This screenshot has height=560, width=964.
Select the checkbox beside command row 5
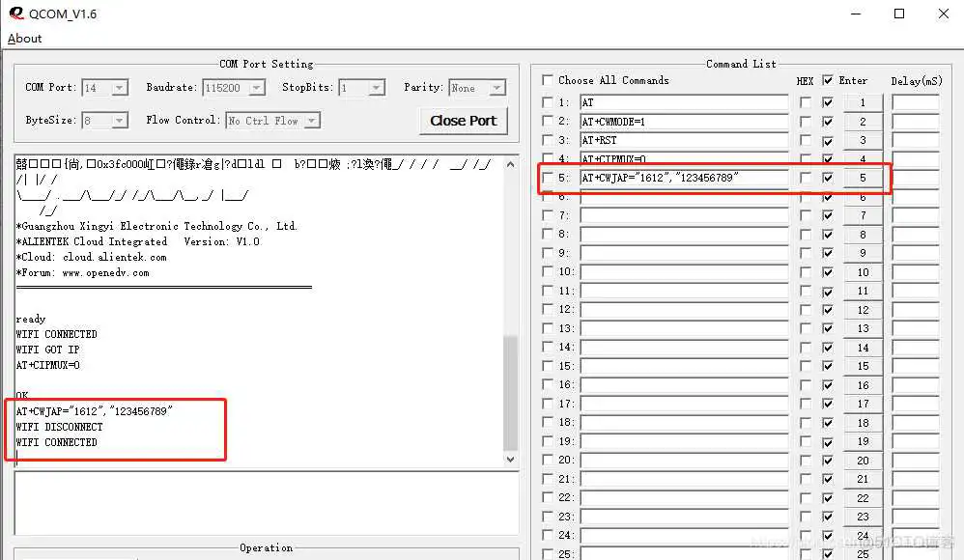tap(548, 178)
